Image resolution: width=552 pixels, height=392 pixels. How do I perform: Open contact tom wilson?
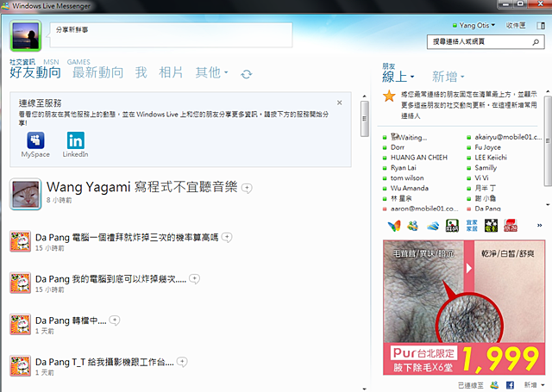[x=407, y=177]
